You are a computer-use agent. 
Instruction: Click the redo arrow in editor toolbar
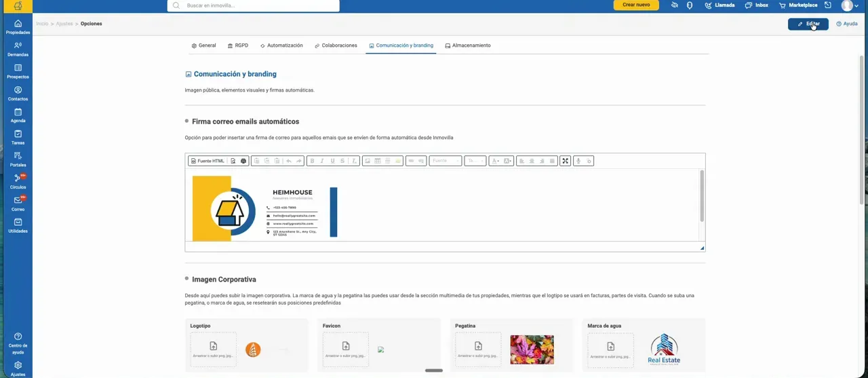click(x=298, y=161)
